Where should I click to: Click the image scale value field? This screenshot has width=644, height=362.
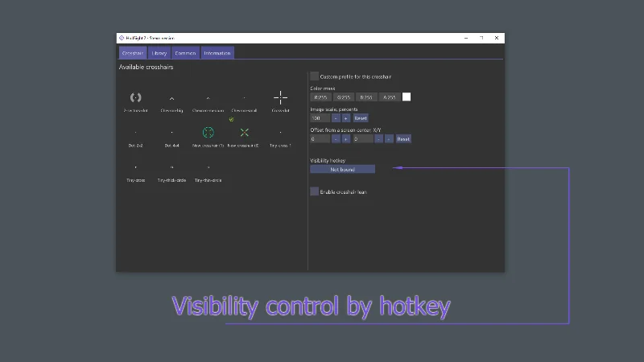tap(320, 117)
